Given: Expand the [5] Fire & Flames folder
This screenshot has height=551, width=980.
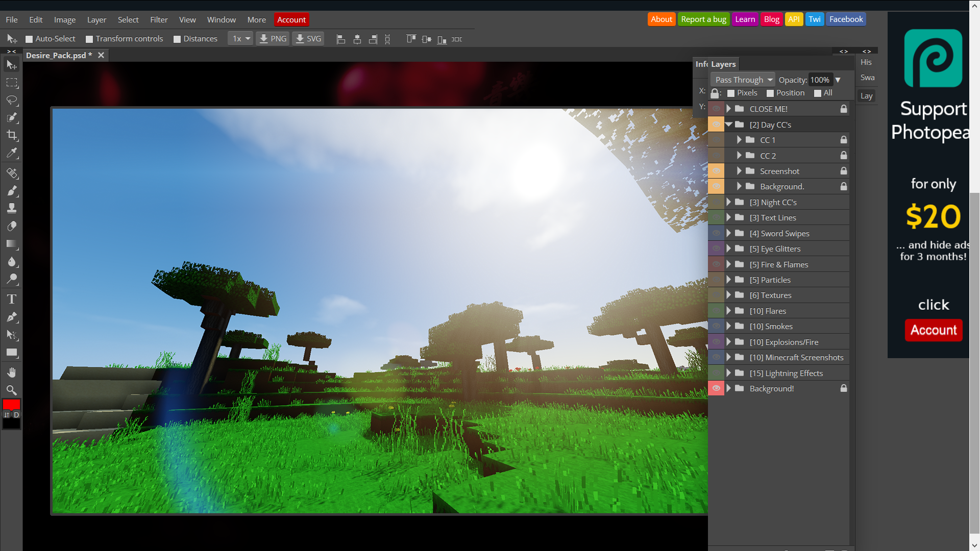Looking at the screenshot, I should pos(729,264).
